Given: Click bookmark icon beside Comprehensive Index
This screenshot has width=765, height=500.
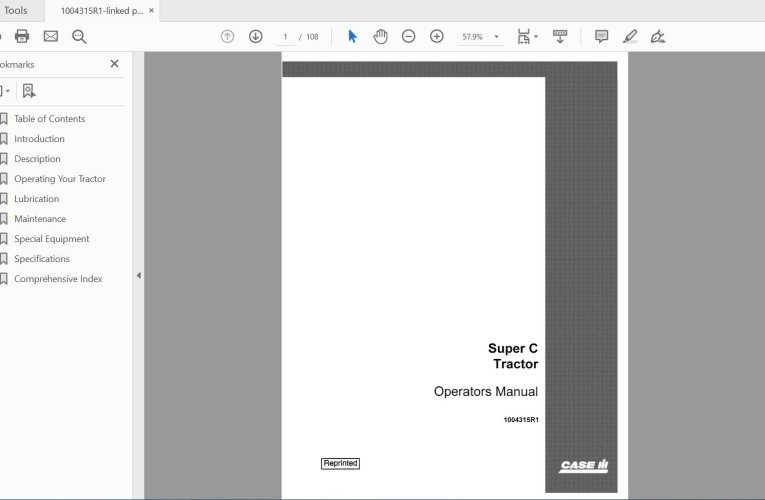Looking at the screenshot, I should pos(4,279).
